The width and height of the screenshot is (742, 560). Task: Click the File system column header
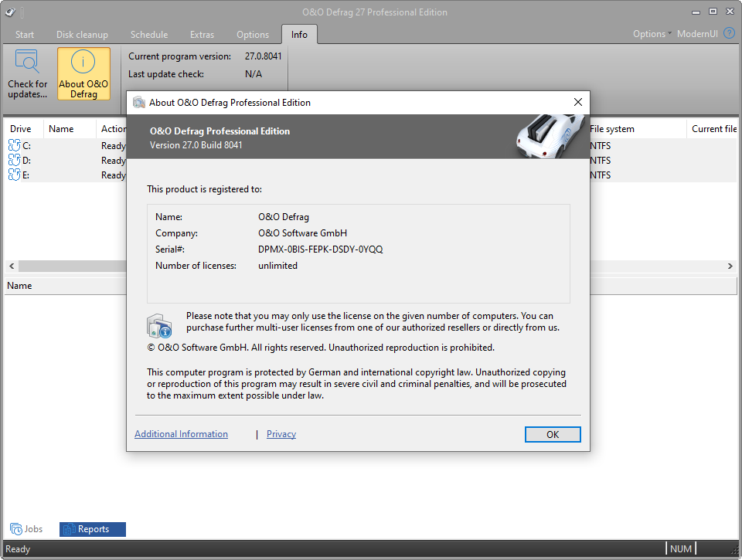point(638,129)
